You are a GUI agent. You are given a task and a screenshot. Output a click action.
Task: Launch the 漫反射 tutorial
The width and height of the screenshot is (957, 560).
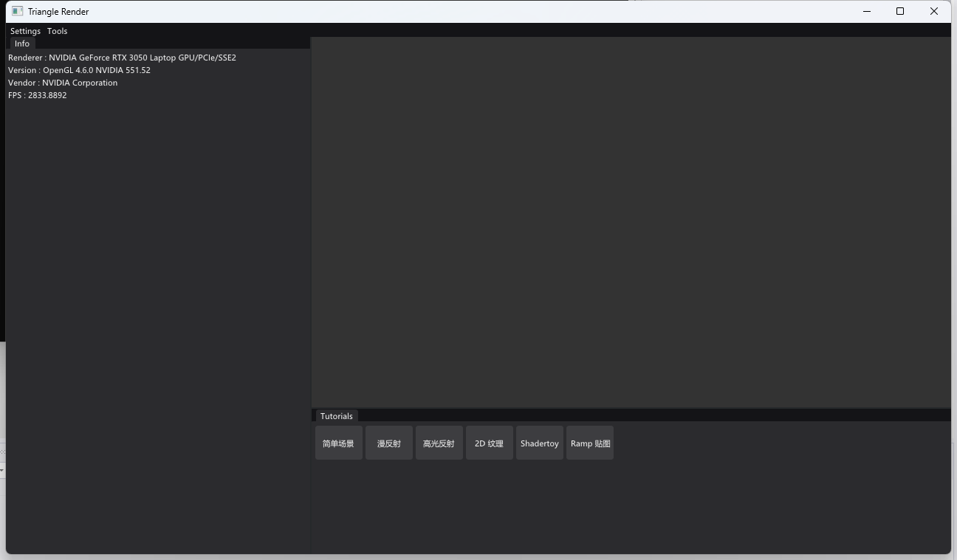pyautogui.click(x=389, y=443)
